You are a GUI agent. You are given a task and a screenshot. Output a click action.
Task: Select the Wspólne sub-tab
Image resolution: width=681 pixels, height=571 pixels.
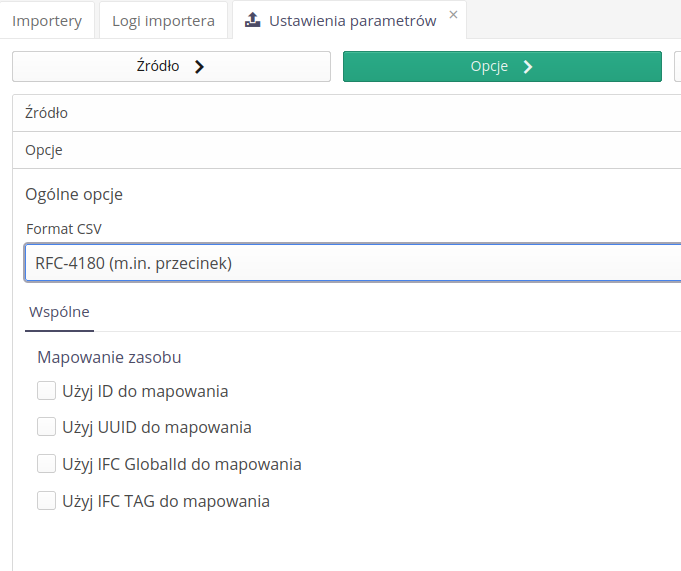59,312
